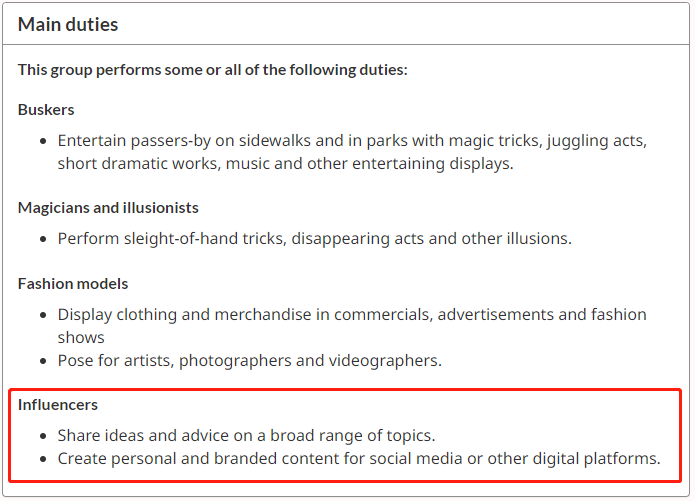Click the Main duties panel heading
The height and width of the screenshot is (501, 695).
pyautogui.click(x=68, y=24)
